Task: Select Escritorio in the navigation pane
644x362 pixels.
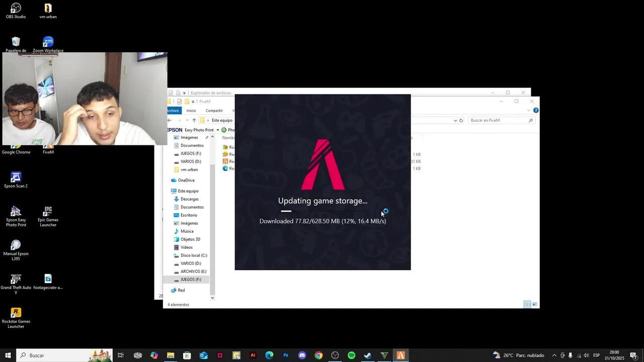Action: click(189, 215)
